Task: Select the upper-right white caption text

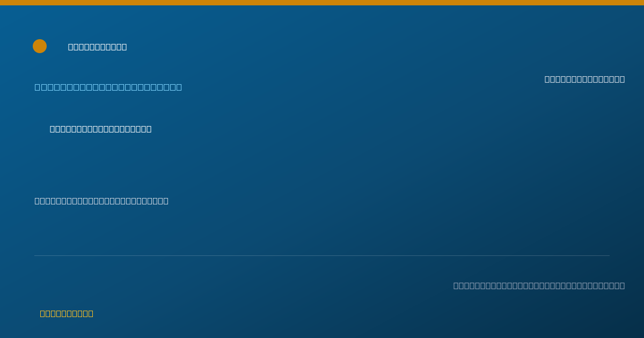Action: click(584, 79)
